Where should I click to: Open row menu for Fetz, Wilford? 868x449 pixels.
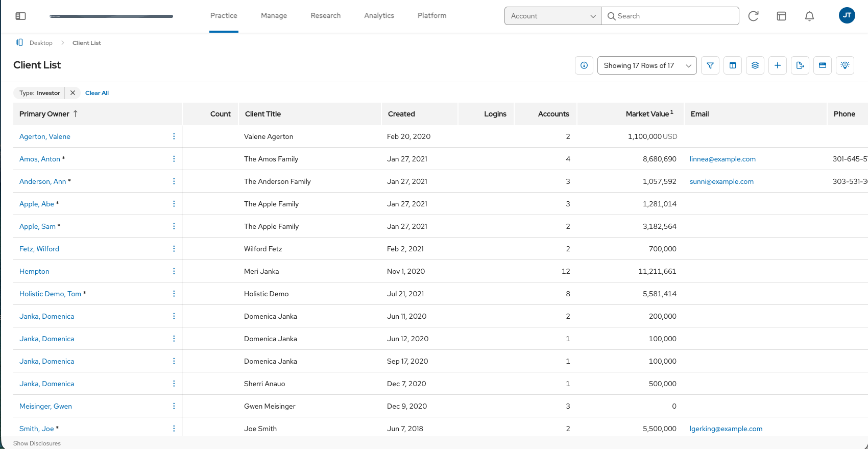tap(174, 249)
